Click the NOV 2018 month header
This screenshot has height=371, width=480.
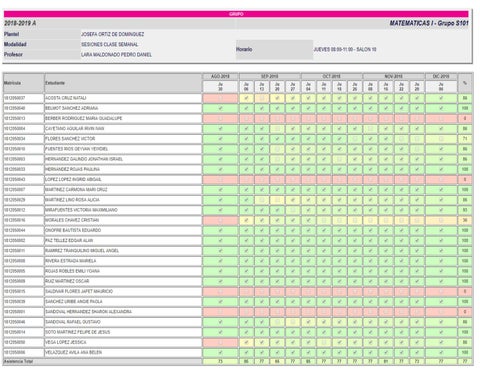pos(393,76)
